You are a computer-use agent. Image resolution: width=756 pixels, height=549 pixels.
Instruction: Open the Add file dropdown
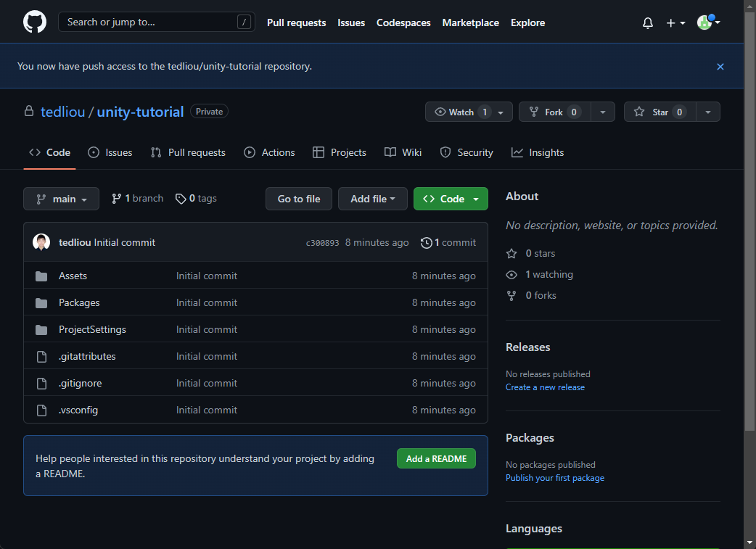(x=373, y=199)
